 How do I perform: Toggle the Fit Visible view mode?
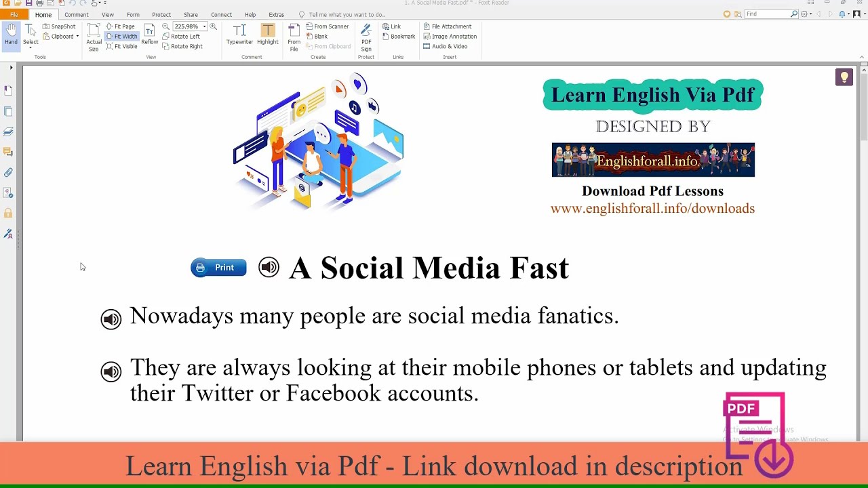(x=121, y=47)
